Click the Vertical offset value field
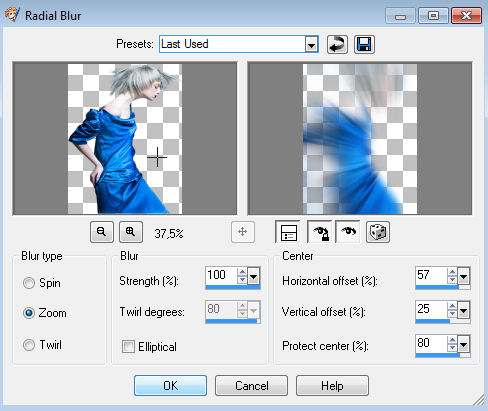Screen dimensions: 488x411 [431, 309]
